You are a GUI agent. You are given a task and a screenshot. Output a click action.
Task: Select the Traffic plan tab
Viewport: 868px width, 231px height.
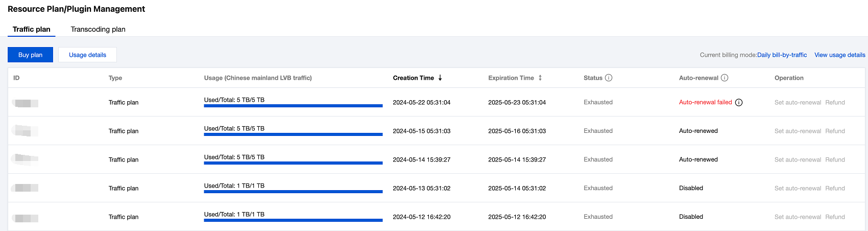click(32, 29)
